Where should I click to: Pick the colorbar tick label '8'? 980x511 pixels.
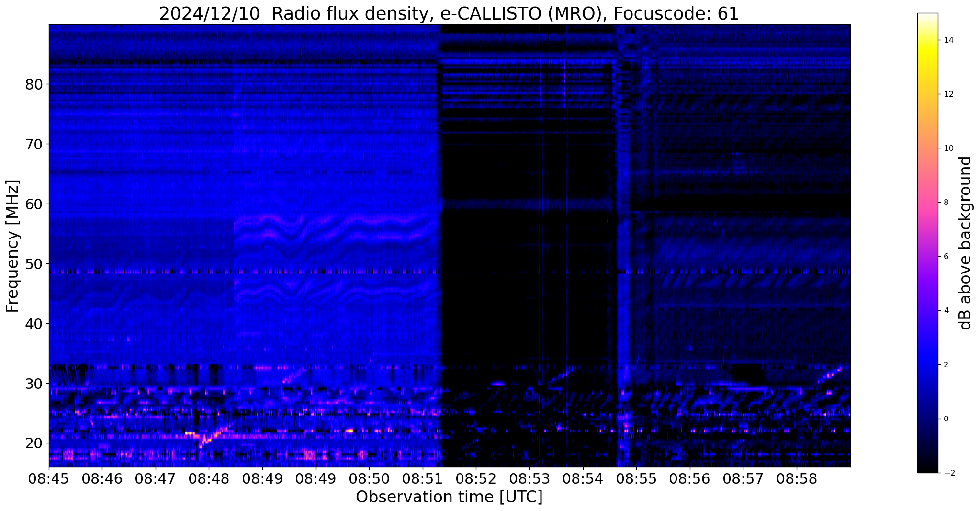pos(946,203)
